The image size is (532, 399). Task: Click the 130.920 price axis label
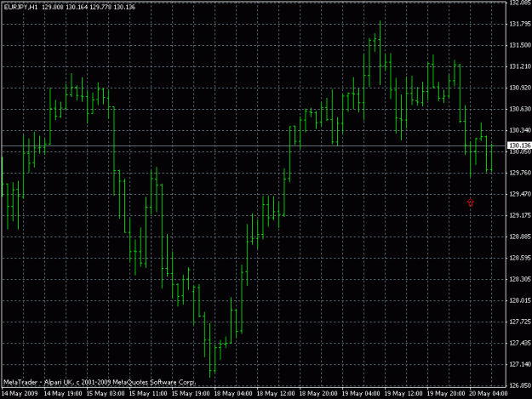pyautogui.click(x=520, y=88)
